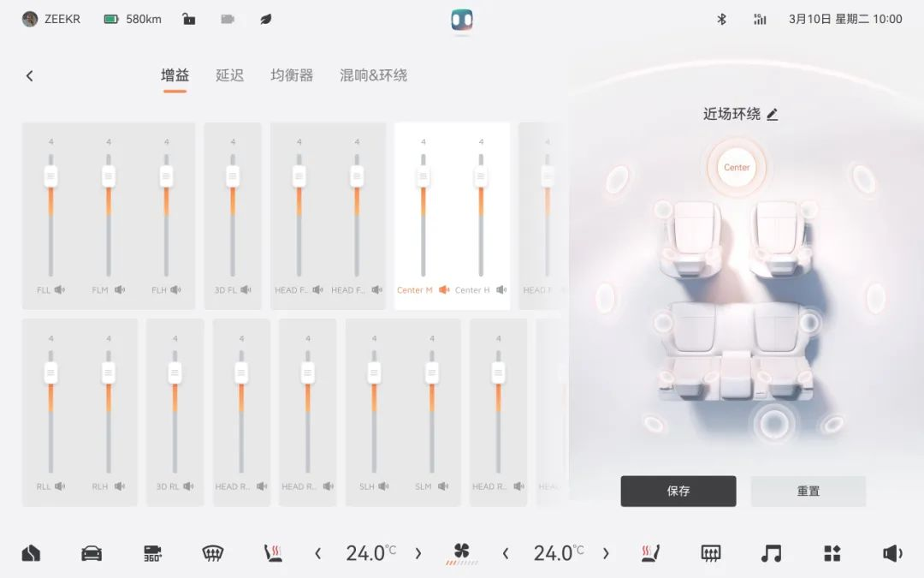Turn on the front windshield defrost
This screenshot has height=578, width=924.
(212, 553)
